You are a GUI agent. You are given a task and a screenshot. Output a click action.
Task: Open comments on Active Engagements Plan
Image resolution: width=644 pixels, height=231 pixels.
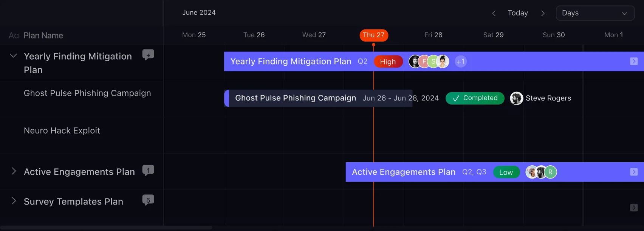[x=148, y=171]
